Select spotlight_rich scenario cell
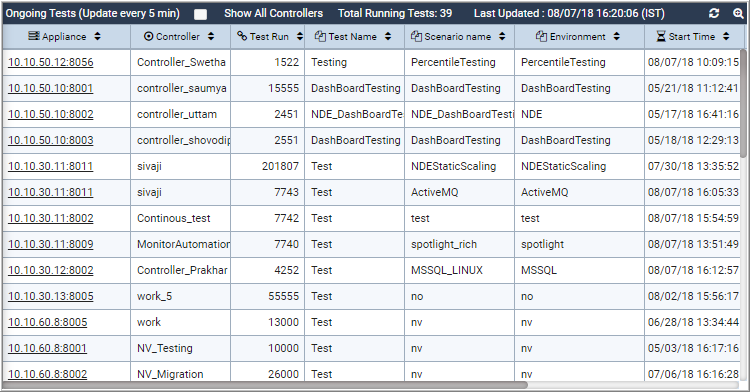The height and width of the screenshot is (392, 750). (x=460, y=244)
